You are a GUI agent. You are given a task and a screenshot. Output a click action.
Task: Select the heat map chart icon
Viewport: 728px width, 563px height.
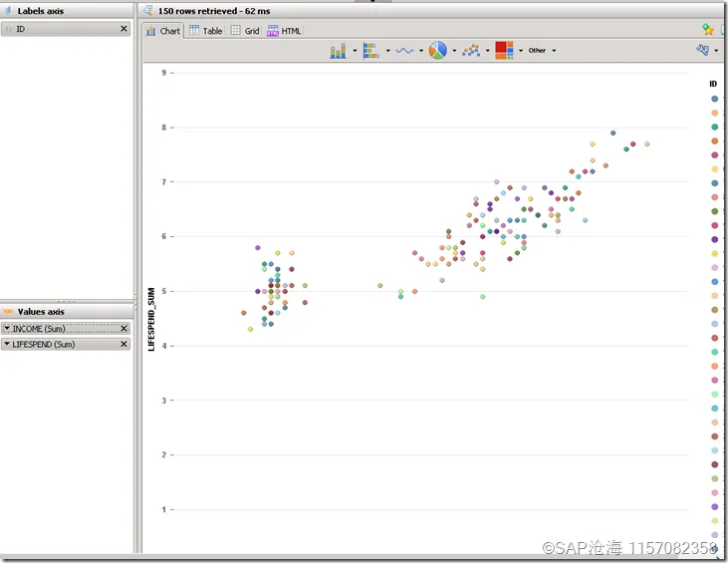(504, 50)
